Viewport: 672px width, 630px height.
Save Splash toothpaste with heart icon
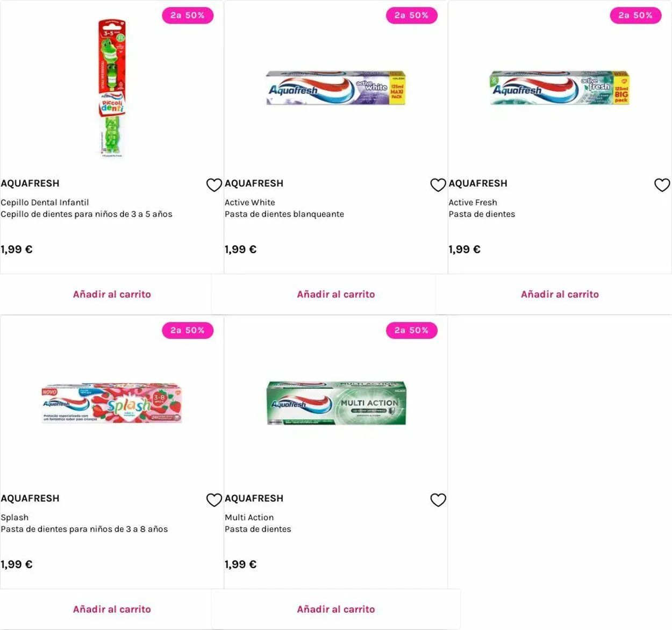coord(214,500)
